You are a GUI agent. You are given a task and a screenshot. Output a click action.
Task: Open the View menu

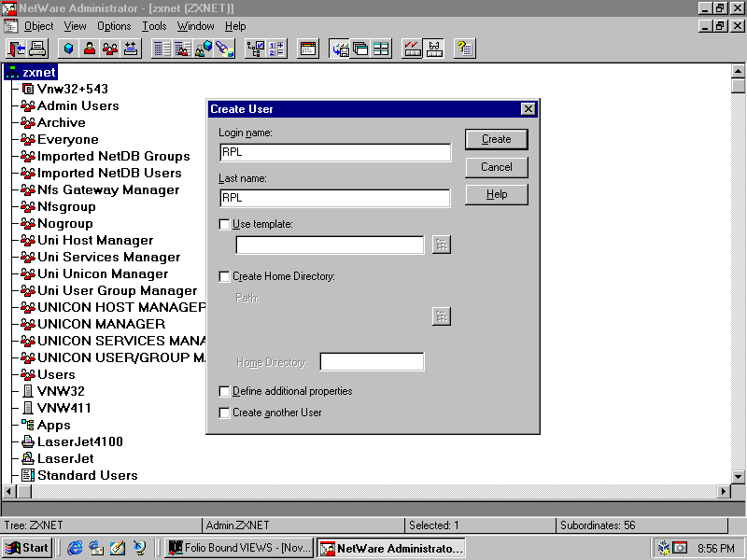(x=76, y=26)
